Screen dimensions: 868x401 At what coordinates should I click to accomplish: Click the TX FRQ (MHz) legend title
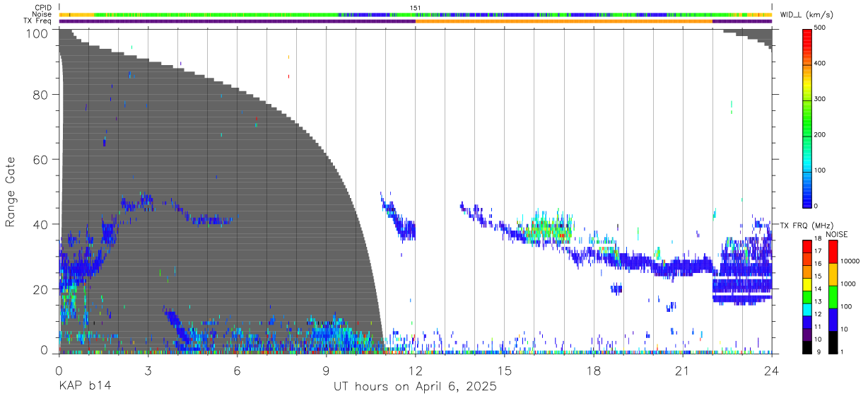(805, 226)
